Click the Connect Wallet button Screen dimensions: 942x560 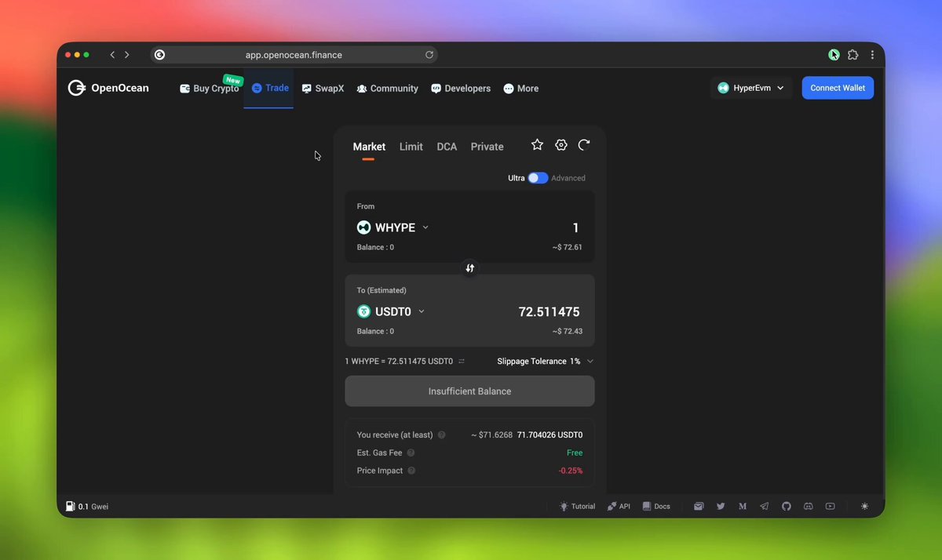click(x=838, y=88)
